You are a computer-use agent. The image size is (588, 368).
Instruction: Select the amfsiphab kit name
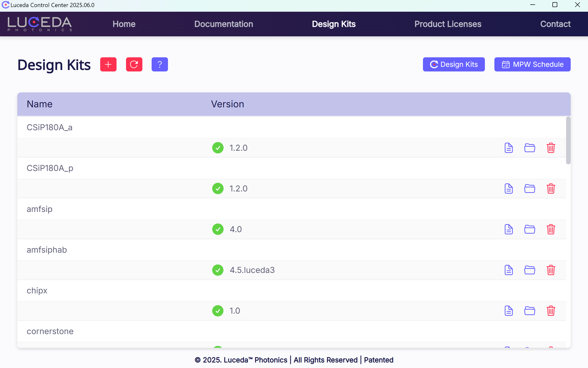[x=47, y=250]
